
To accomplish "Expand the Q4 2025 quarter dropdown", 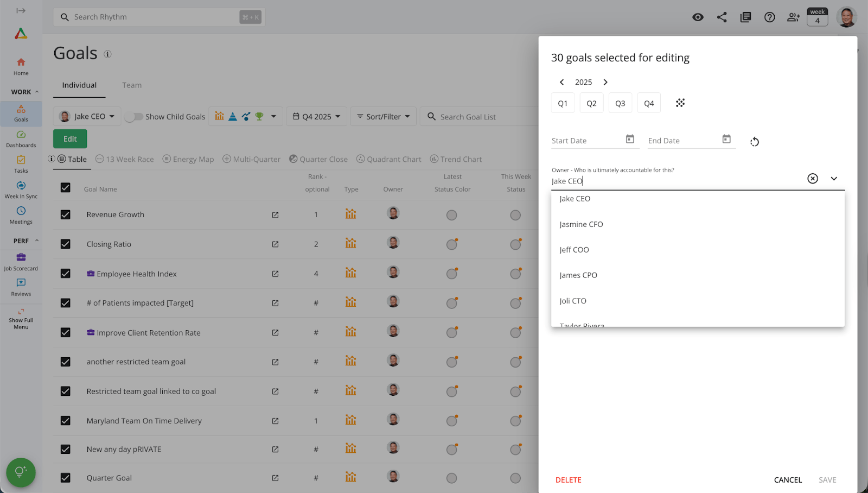I will click(316, 117).
